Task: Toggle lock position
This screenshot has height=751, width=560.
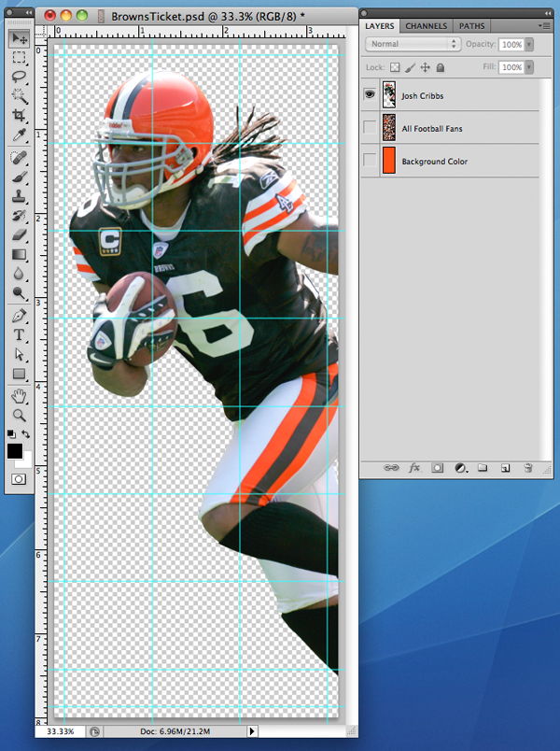Action: 425,67
